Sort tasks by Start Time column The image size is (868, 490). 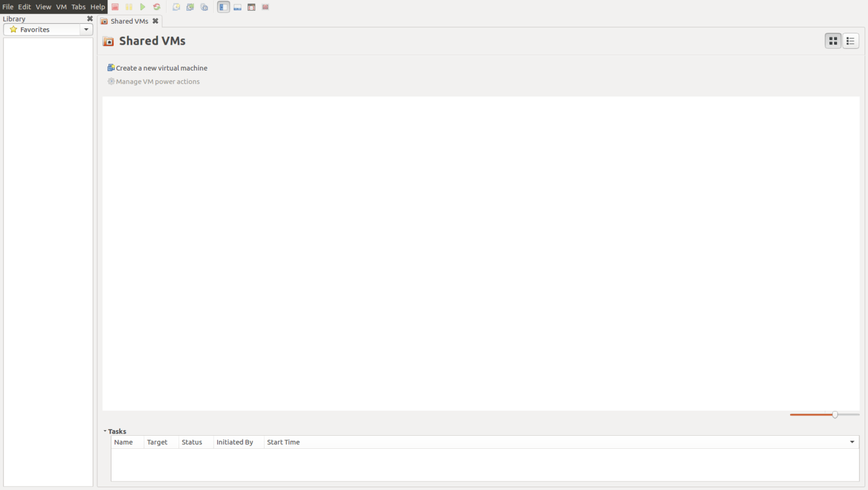[x=283, y=441]
